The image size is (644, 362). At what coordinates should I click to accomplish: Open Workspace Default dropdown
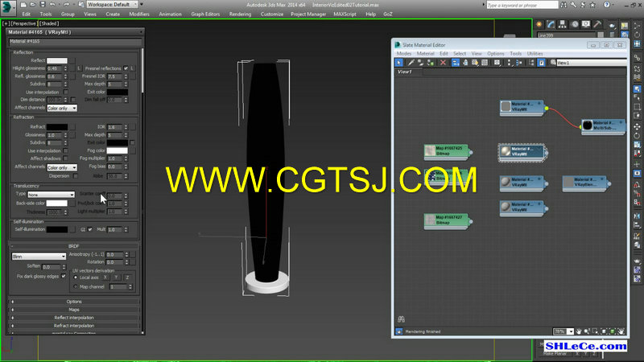pos(112,5)
